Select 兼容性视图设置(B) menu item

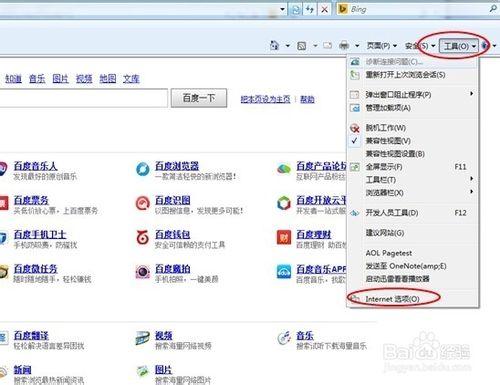click(413, 154)
